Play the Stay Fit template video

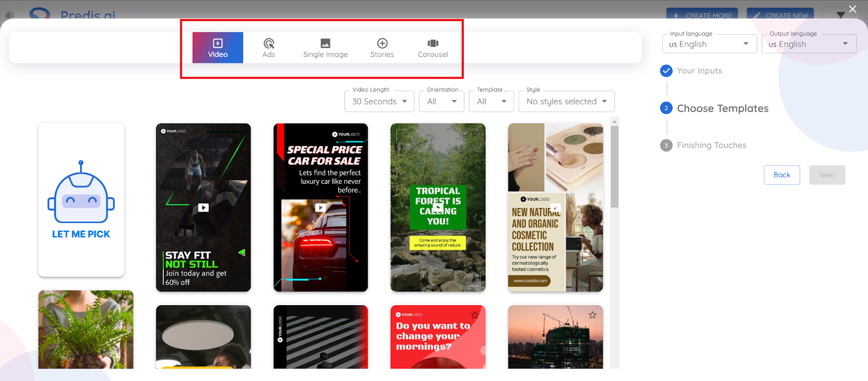point(203,208)
